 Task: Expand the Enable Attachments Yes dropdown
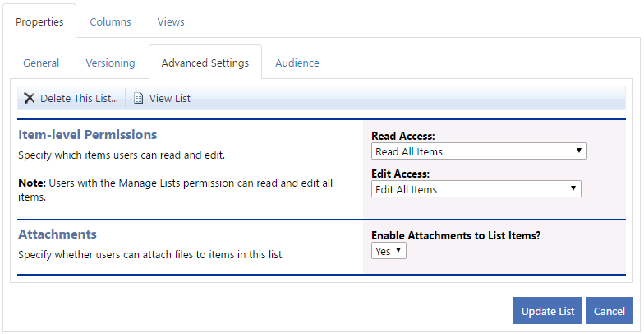(389, 250)
